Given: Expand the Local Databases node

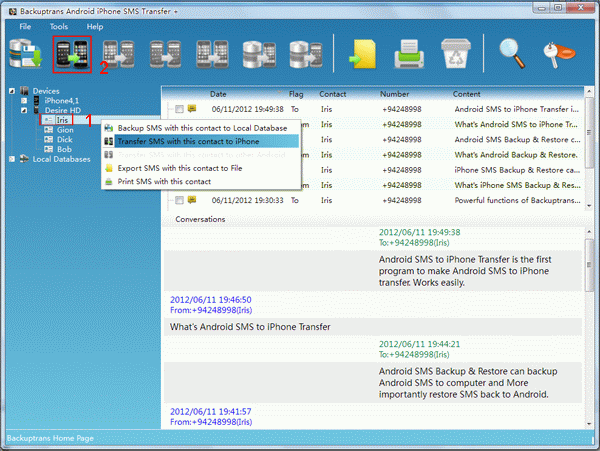Looking at the screenshot, I should [12, 159].
